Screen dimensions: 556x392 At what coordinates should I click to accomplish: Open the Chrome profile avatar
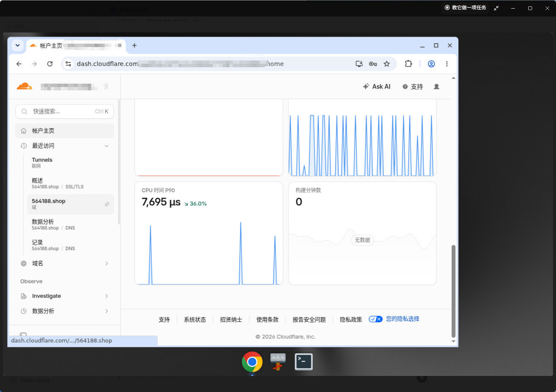(431, 64)
